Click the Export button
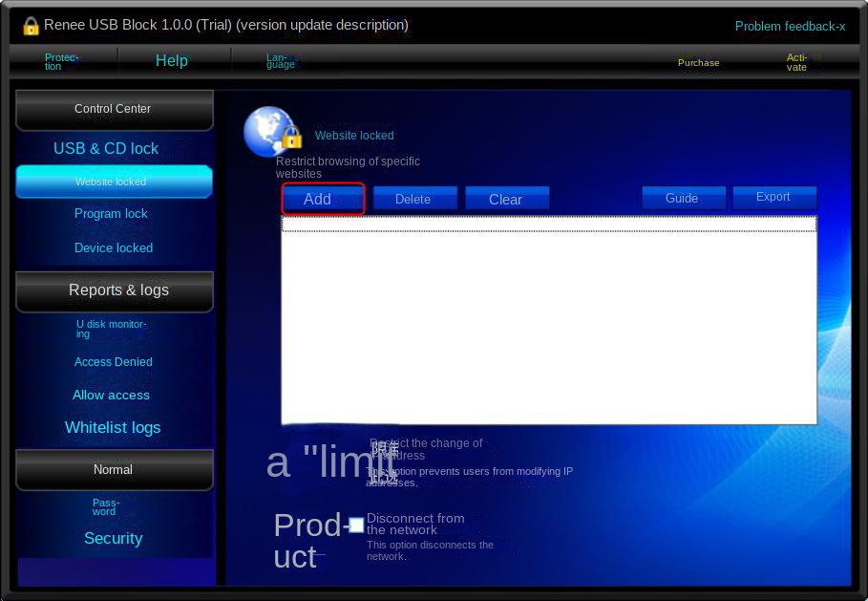Image resolution: width=868 pixels, height=601 pixels. click(773, 198)
